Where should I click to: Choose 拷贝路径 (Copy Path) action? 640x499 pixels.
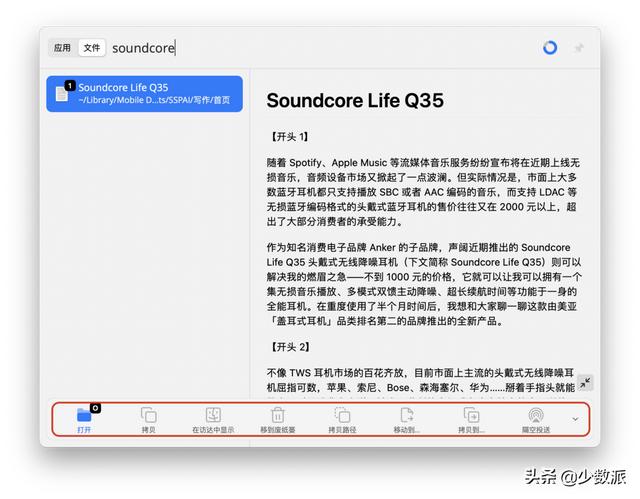point(342,420)
